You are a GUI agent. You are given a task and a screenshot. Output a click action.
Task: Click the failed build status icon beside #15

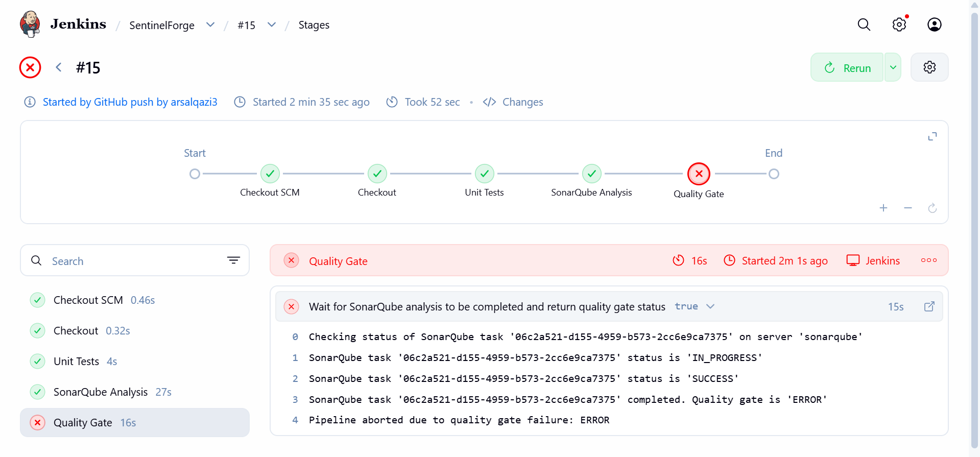pyautogui.click(x=30, y=67)
